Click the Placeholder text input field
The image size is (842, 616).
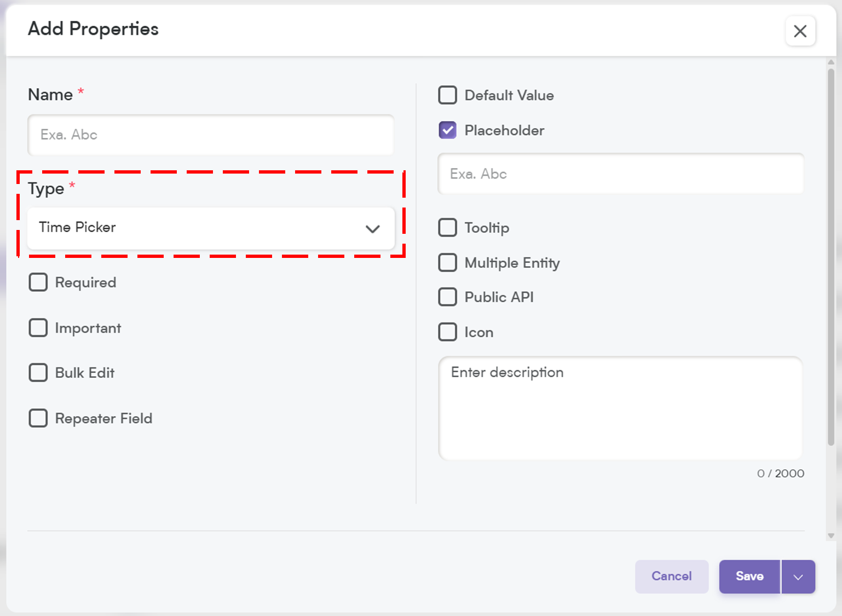click(621, 174)
